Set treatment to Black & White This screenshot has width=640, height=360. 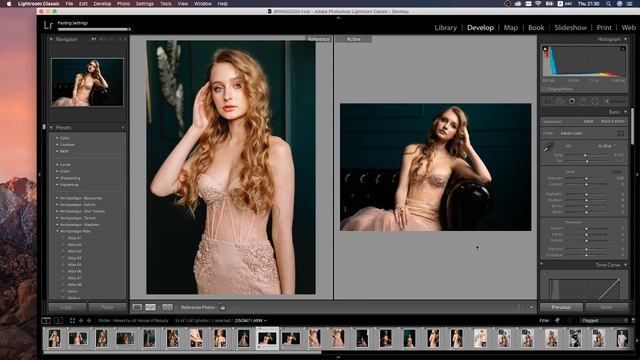point(612,122)
